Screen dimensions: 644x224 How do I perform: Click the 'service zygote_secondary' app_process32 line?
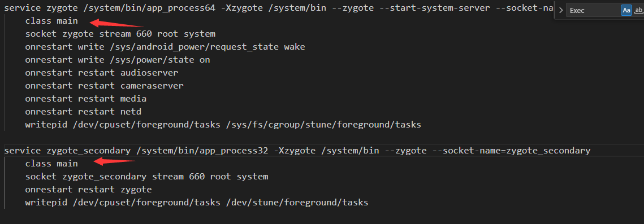[297, 151]
